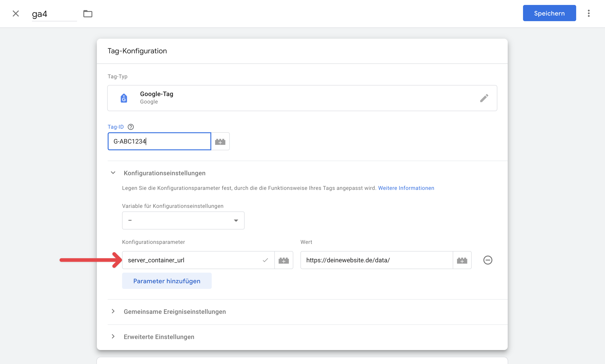Click Parameter hinzufügen button
Image resolution: width=605 pixels, height=364 pixels.
[167, 281]
